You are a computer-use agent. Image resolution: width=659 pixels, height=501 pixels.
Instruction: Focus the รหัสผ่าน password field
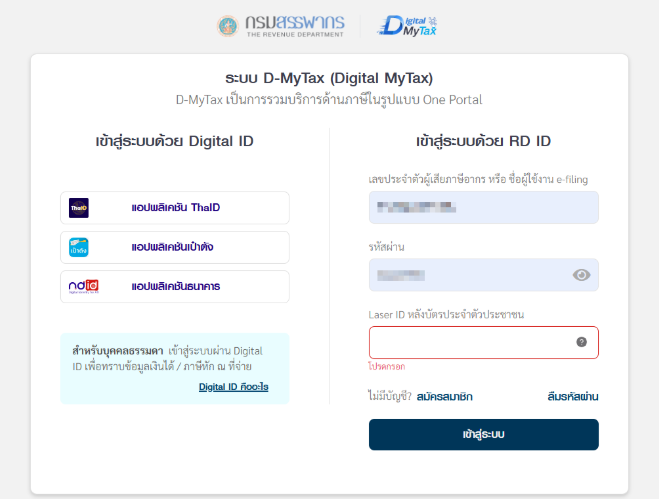[484, 275]
